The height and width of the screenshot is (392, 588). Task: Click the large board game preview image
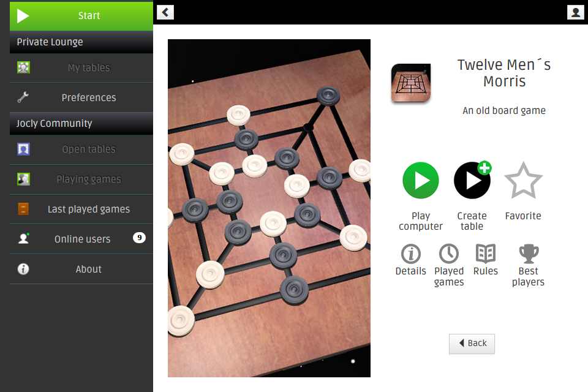point(269,208)
